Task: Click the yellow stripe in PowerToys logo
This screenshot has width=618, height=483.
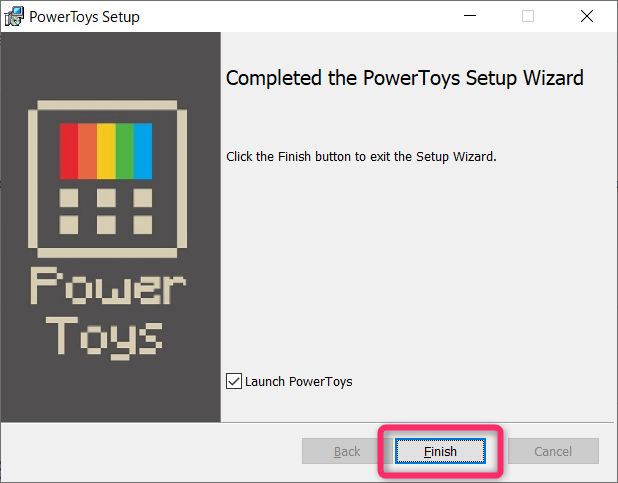Action: tap(106, 151)
